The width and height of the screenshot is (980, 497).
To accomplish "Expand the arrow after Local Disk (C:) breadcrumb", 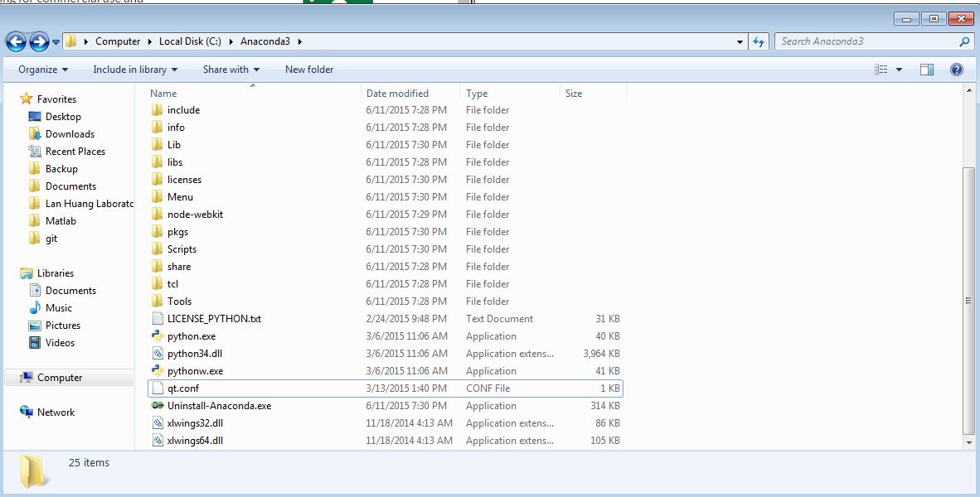I will [x=231, y=41].
